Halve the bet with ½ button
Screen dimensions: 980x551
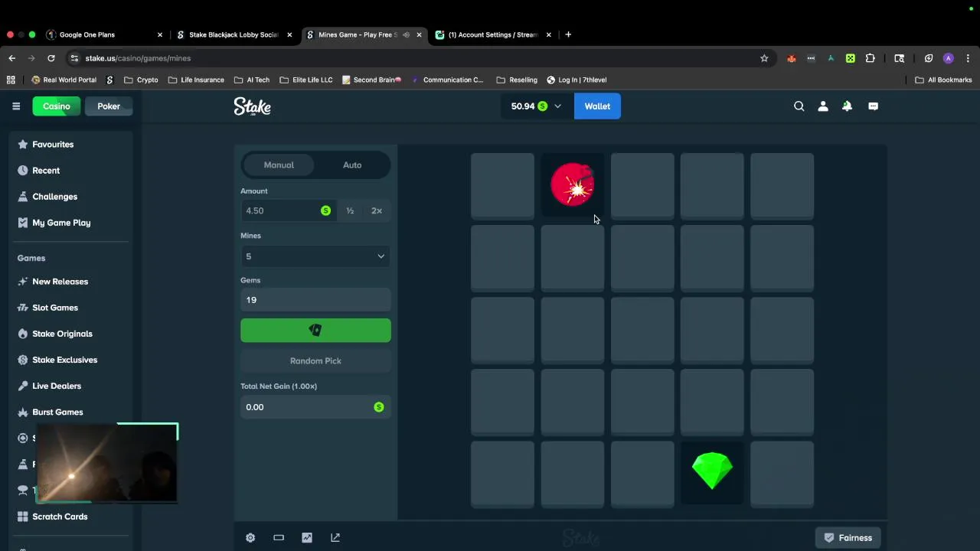click(350, 210)
